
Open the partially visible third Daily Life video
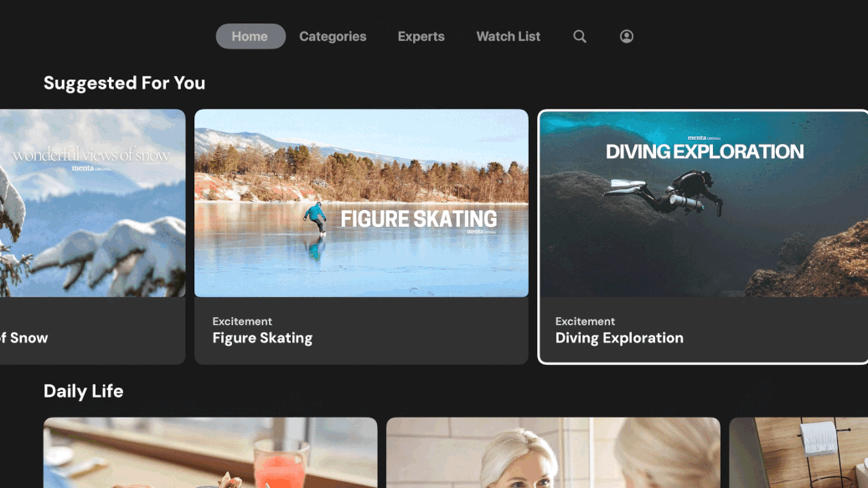798,453
